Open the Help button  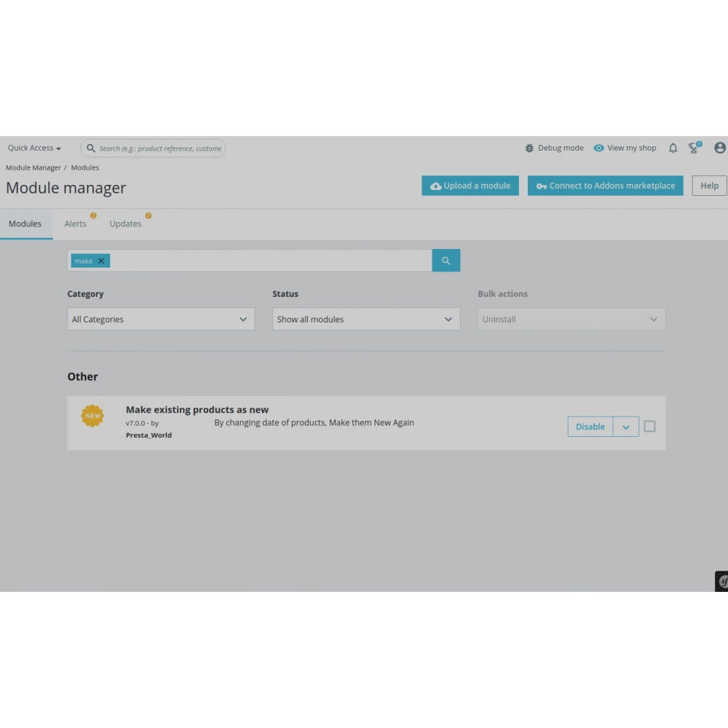tap(709, 186)
